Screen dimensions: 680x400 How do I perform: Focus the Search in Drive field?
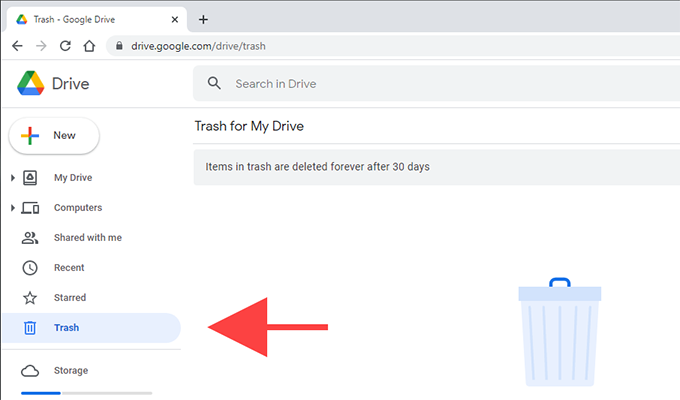(436, 83)
